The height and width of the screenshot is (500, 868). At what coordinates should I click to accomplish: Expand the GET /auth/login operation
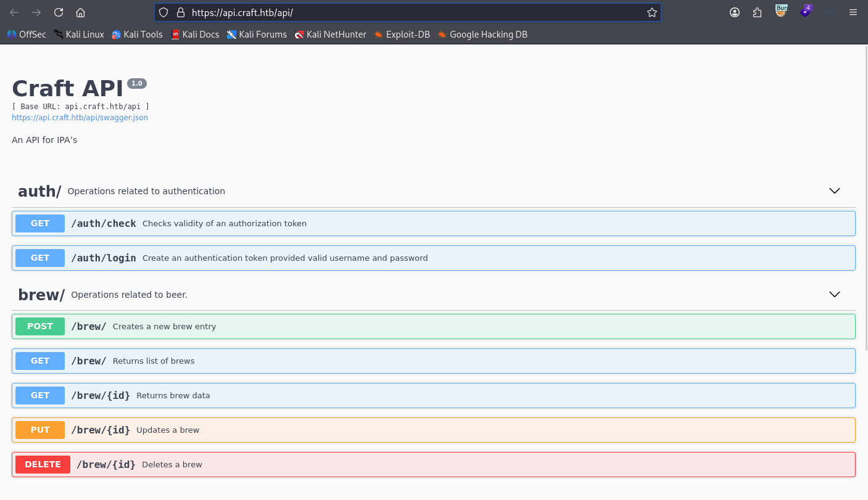(433, 258)
